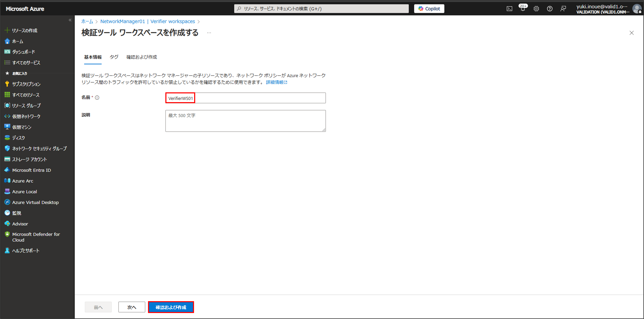Open the ホーム house icon in sidebar

coord(7,41)
